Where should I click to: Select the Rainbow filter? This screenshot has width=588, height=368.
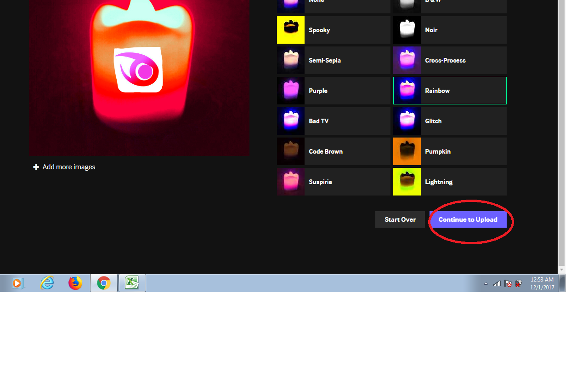click(450, 91)
